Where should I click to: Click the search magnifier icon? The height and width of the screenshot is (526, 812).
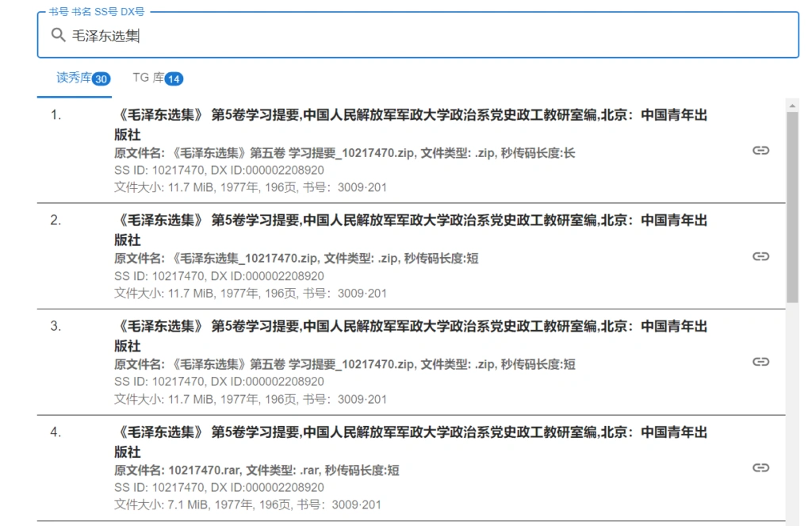(58, 35)
